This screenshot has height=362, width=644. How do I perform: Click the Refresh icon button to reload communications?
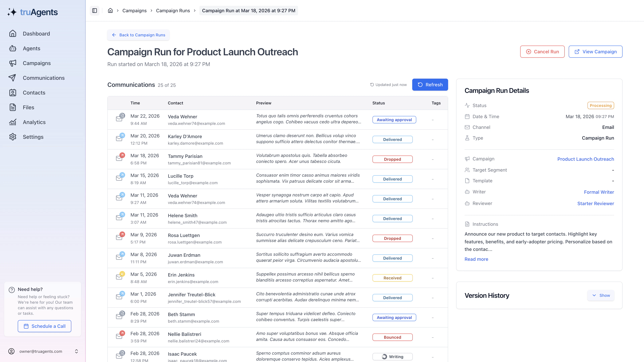(x=420, y=84)
